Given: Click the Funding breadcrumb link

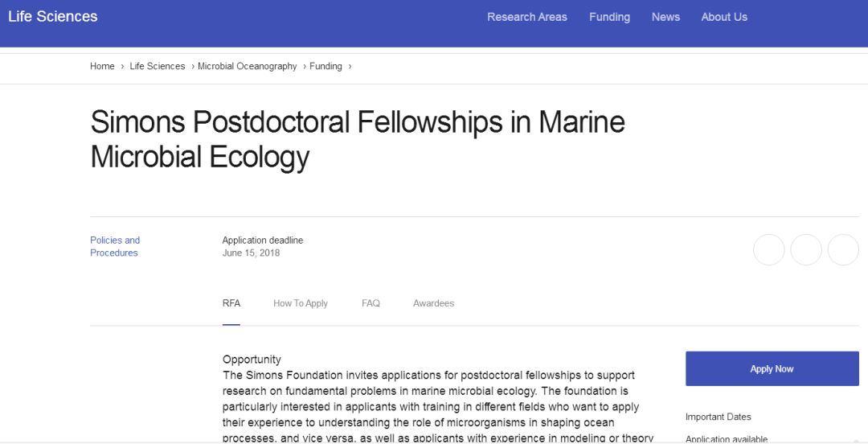Looking at the screenshot, I should 325,66.
